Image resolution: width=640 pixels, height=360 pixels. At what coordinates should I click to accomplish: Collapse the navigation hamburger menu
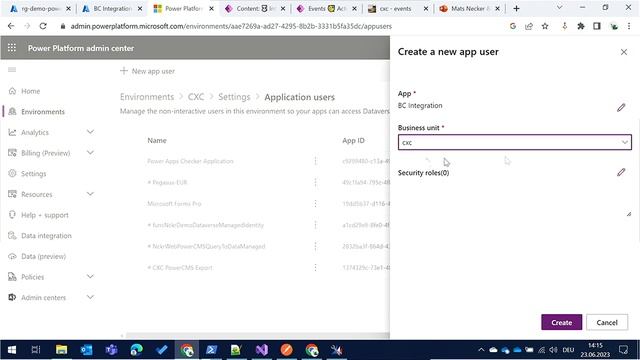[12, 70]
